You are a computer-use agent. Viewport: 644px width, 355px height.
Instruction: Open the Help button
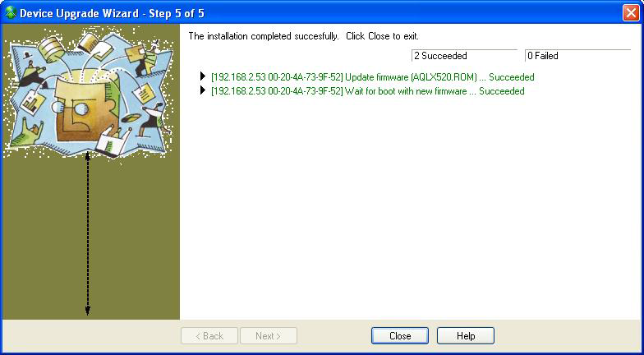465,335
